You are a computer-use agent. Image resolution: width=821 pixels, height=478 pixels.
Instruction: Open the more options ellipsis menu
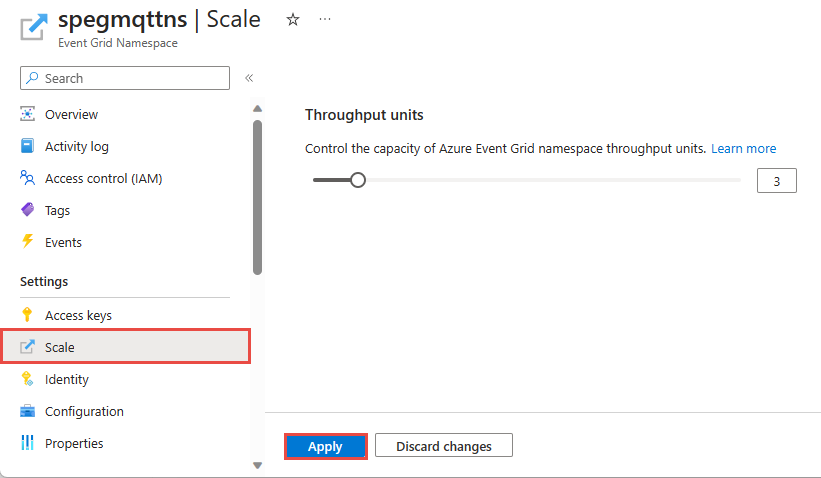pyautogui.click(x=325, y=19)
